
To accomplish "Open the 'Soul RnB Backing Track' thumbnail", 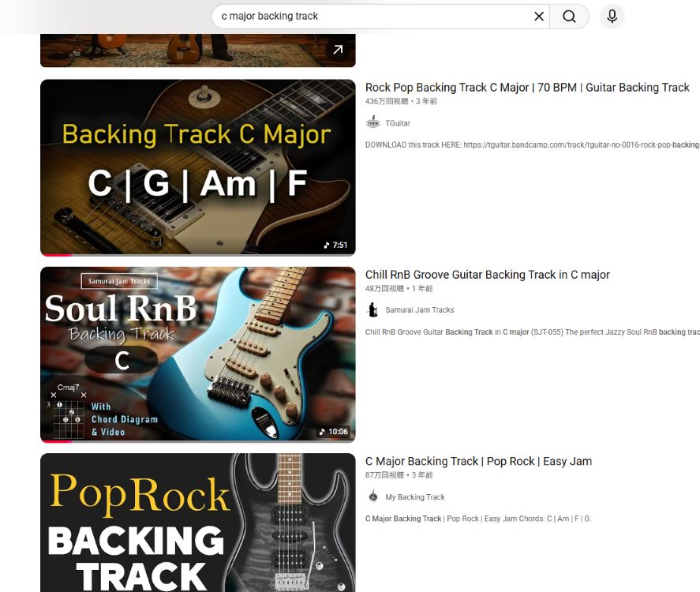I will pos(198,354).
